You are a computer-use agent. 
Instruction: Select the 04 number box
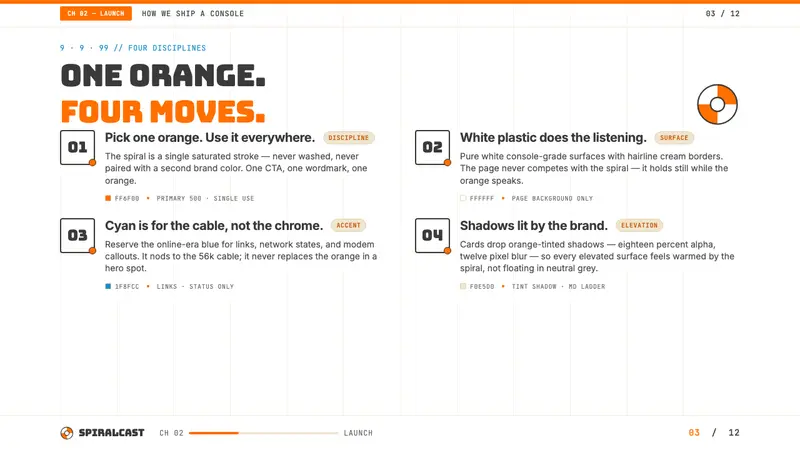pos(433,235)
